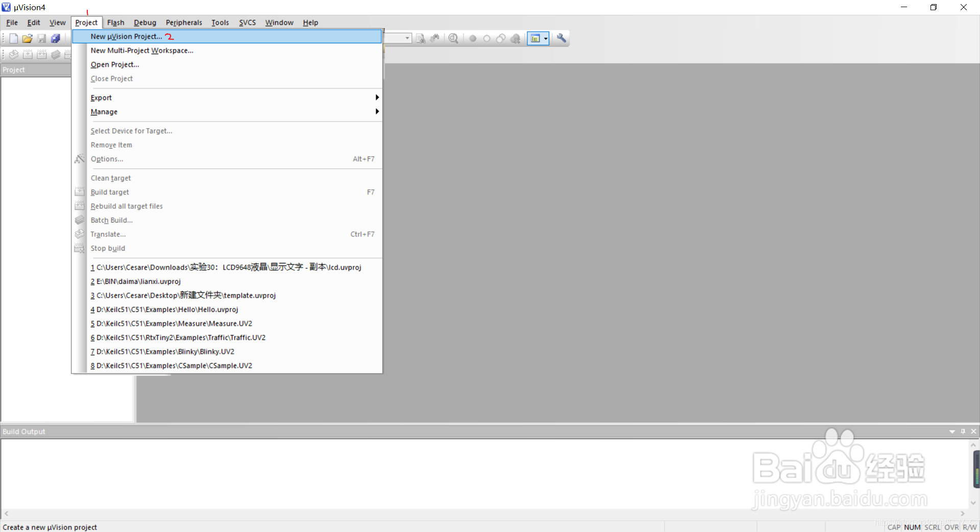The height and width of the screenshot is (532, 980).
Task: Open the find text combo box dropdown
Action: click(x=407, y=38)
